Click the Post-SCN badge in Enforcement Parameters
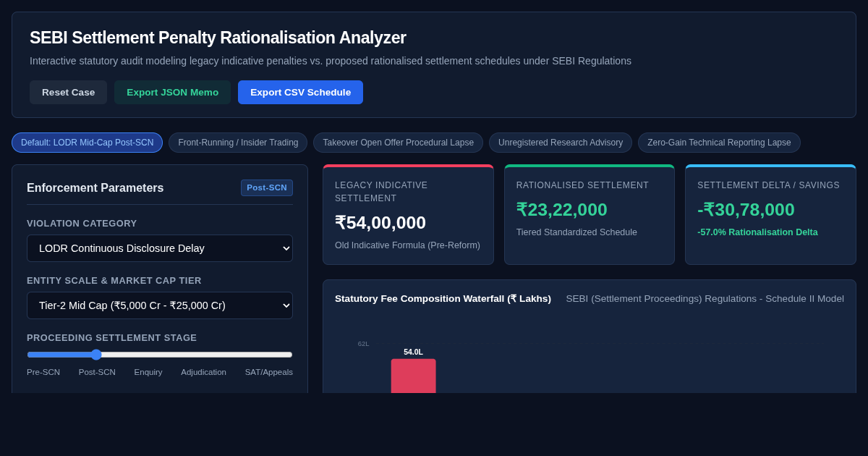The width and height of the screenshot is (868, 456). 267,187
